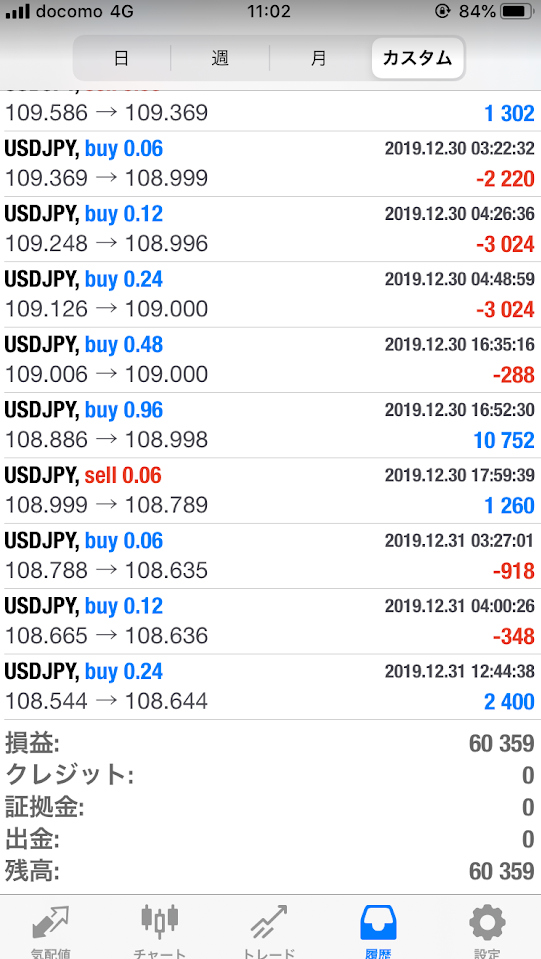The image size is (541, 959).
Task: Select the buy 0.24 trade with profit 2 400
Action: pyautogui.click(x=270, y=687)
